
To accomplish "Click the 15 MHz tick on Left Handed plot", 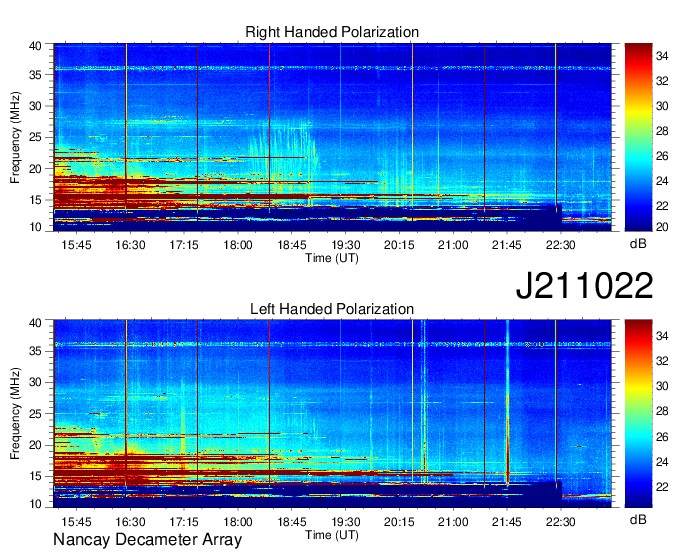I will (36, 476).
